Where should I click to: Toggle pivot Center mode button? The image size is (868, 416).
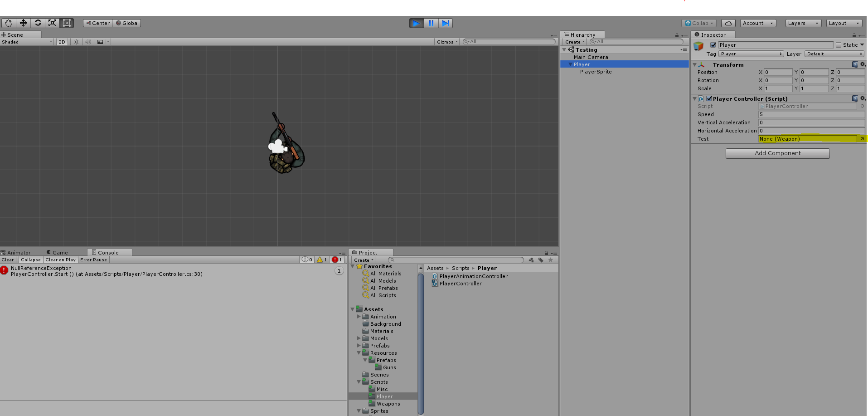(x=97, y=23)
